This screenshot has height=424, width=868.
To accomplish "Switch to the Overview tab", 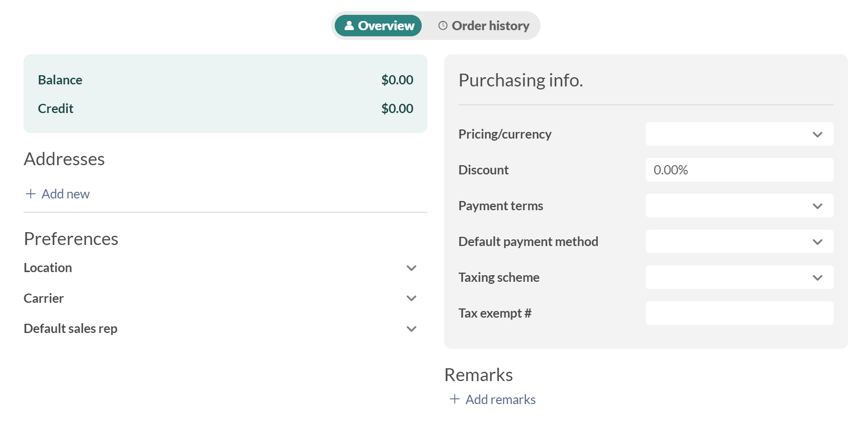I will (378, 26).
